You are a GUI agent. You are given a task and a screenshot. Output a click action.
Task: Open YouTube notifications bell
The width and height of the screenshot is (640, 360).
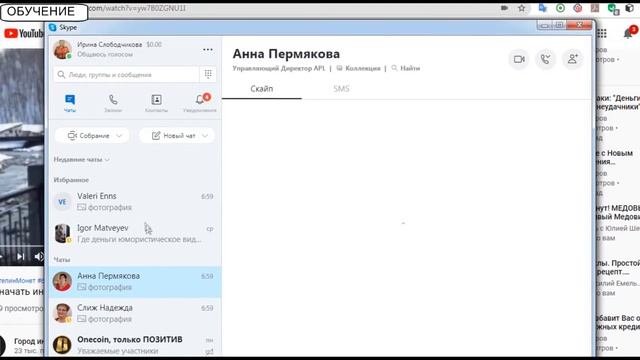point(629,33)
